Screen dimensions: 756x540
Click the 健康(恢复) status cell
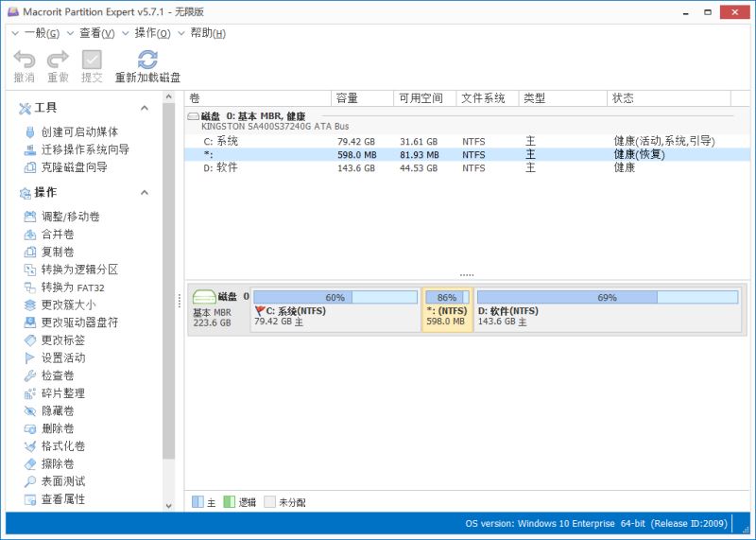[x=640, y=154]
